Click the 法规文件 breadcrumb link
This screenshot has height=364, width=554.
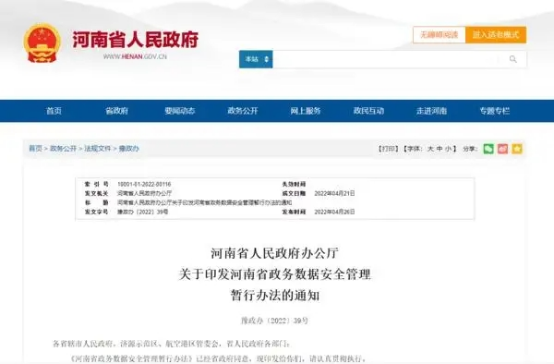(98, 148)
